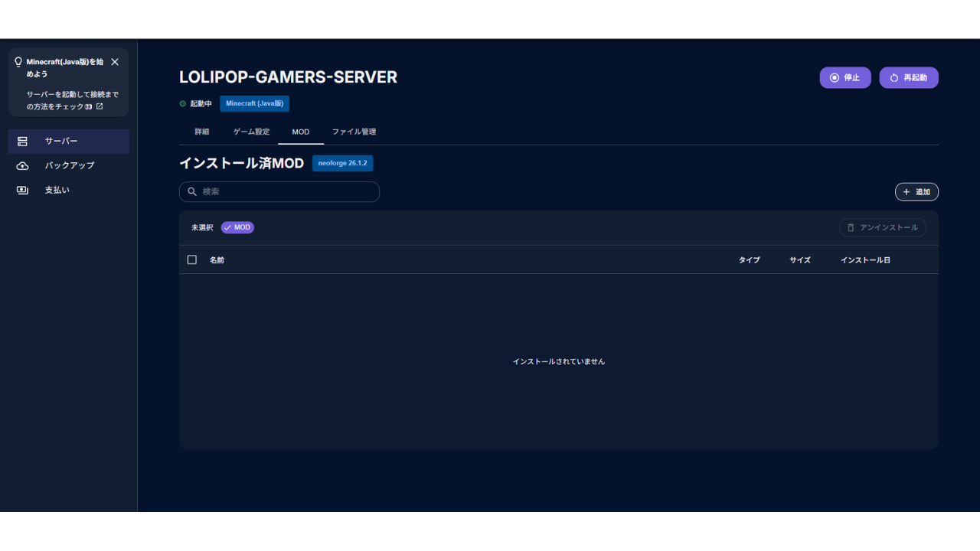Open the external link icon in tip card
This screenshot has height=551, width=980.
[100, 106]
